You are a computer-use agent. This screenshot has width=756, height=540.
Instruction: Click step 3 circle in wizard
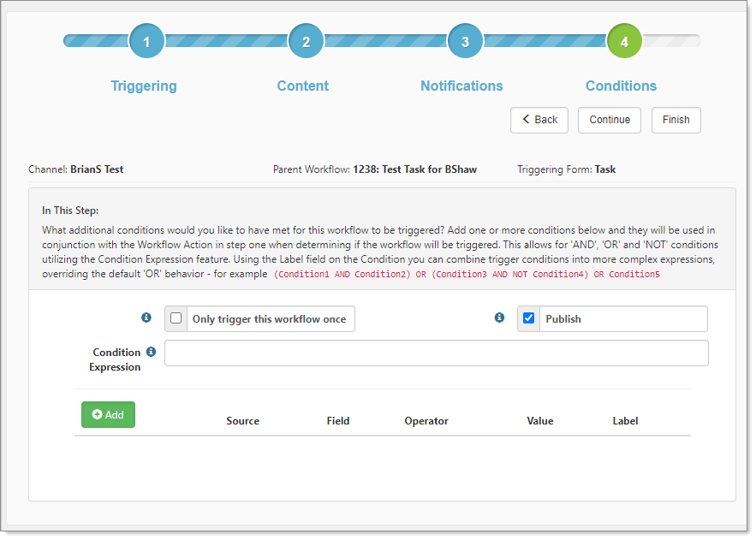[465, 41]
